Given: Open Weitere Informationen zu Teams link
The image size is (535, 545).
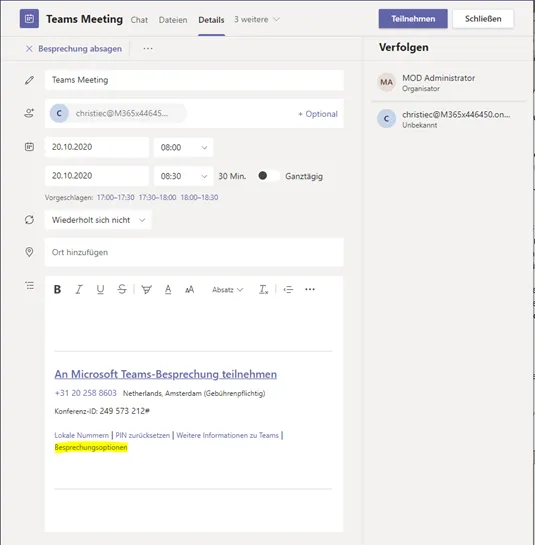Looking at the screenshot, I should 227,435.
